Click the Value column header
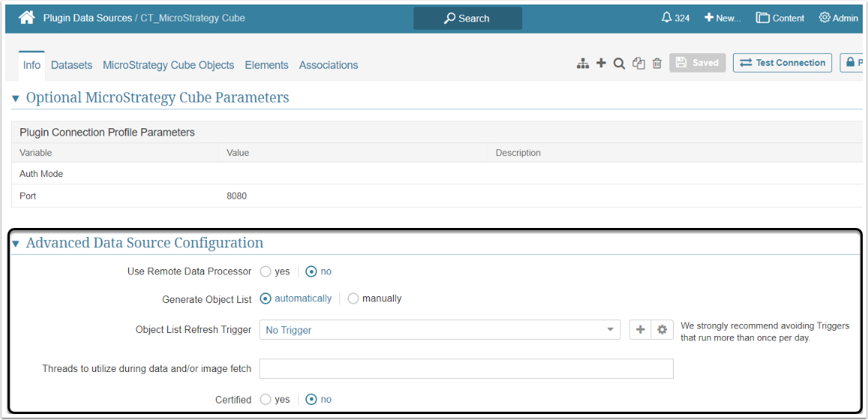 point(238,153)
